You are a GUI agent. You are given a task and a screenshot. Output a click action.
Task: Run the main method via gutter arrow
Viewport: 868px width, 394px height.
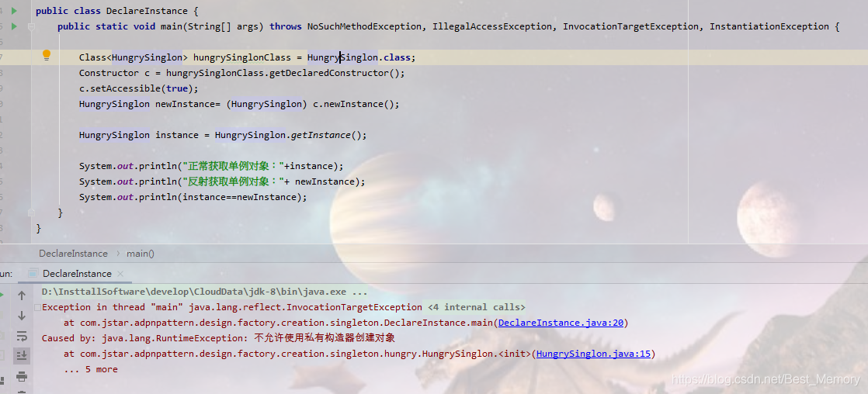click(x=15, y=26)
